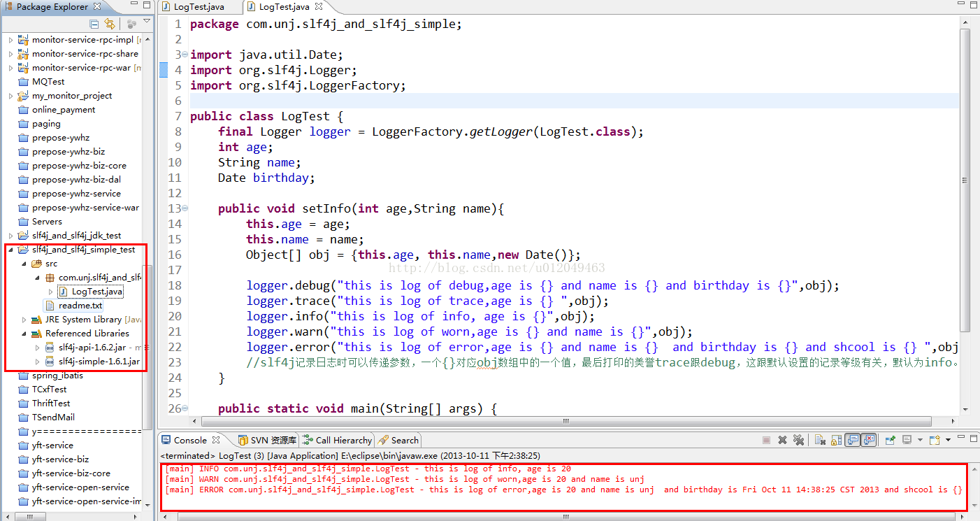Open the Package Explorer view menu arrow
The width and height of the screenshot is (980, 521).
pyautogui.click(x=147, y=22)
